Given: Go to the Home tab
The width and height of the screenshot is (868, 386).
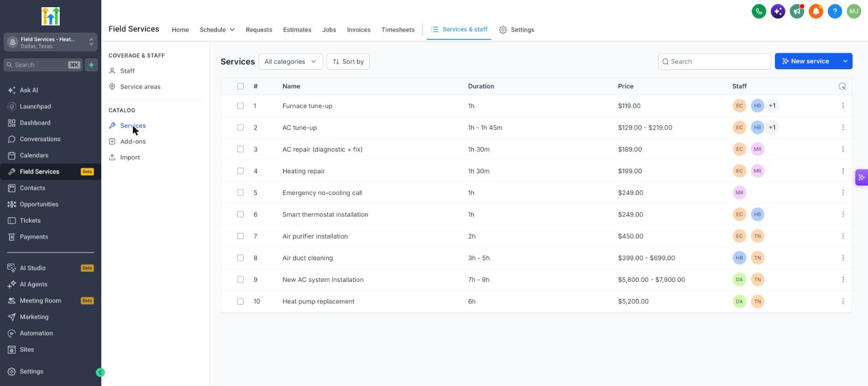Looking at the screenshot, I should click(x=180, y=30).
